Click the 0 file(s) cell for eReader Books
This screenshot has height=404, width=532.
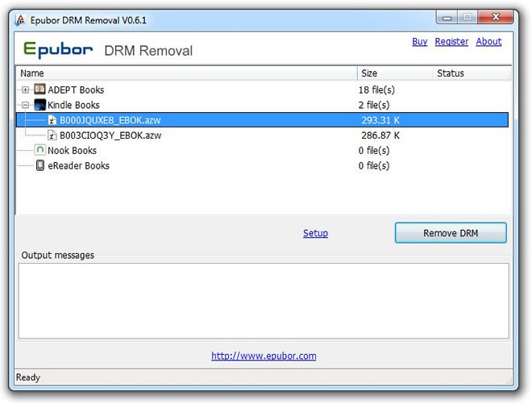tap(374, 165)
